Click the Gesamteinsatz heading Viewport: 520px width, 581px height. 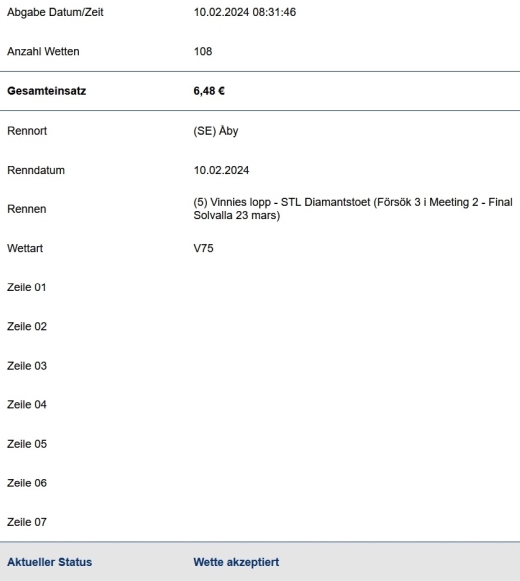[x=47, y=91]
